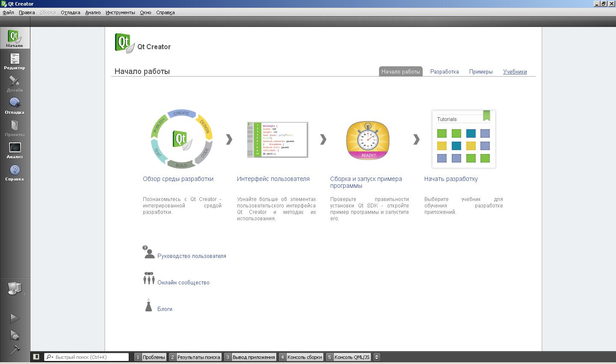Open the Справка help mode
The width and height of the screenshot is (616, 364).
[15, 172]
